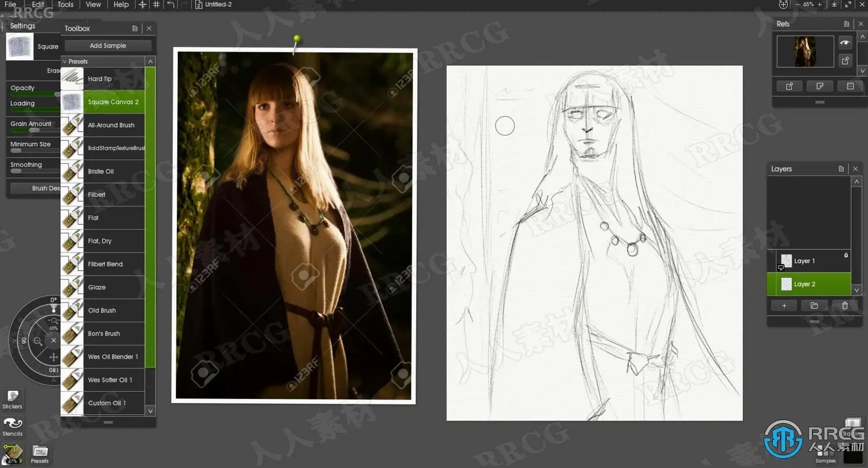Click the zoom magnifier in canvas dial
Image resolution: width=868 pixels, height=468 pixels.
tap(38, 341)
